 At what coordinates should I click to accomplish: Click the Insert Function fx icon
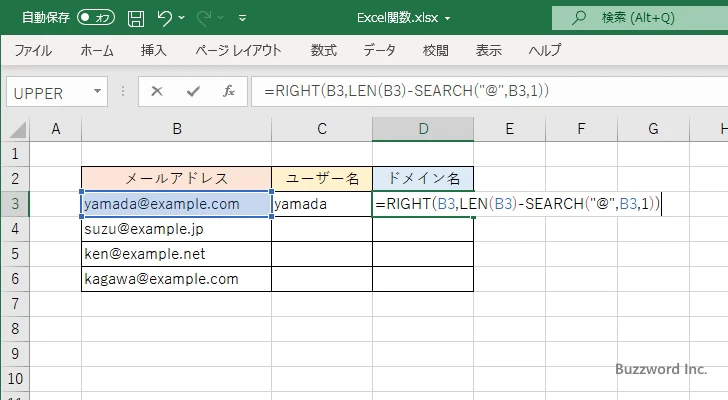coord(229,91)
